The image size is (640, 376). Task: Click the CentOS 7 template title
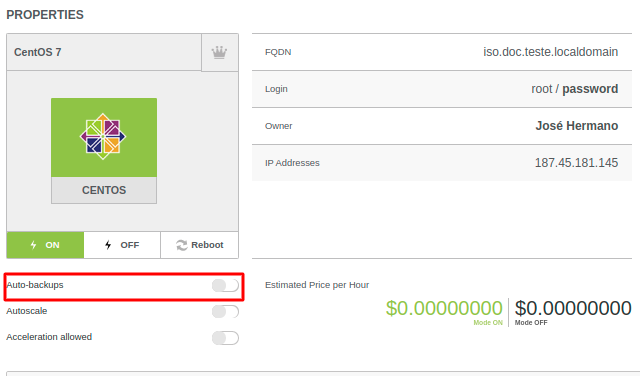[38, 52]
